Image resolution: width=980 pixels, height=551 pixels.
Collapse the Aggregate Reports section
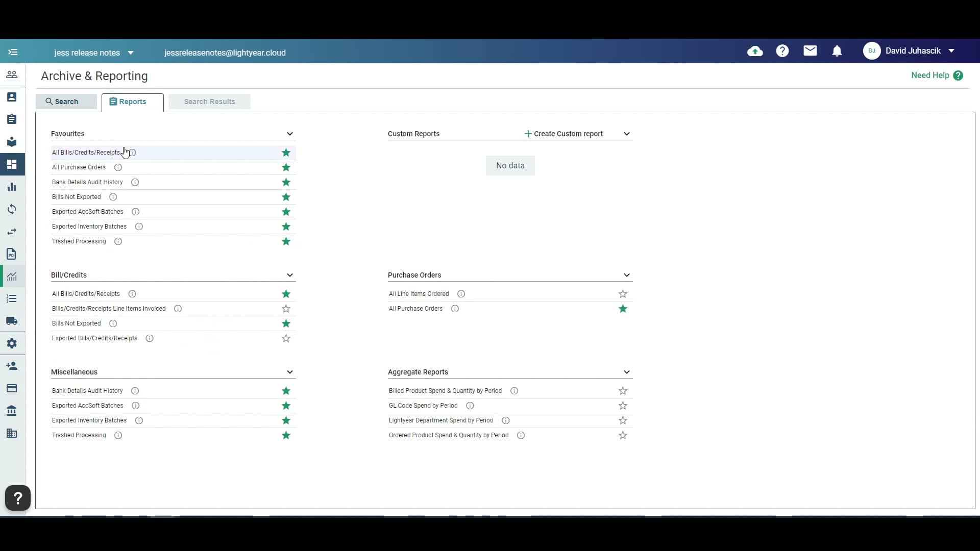(x=626, y=372)
